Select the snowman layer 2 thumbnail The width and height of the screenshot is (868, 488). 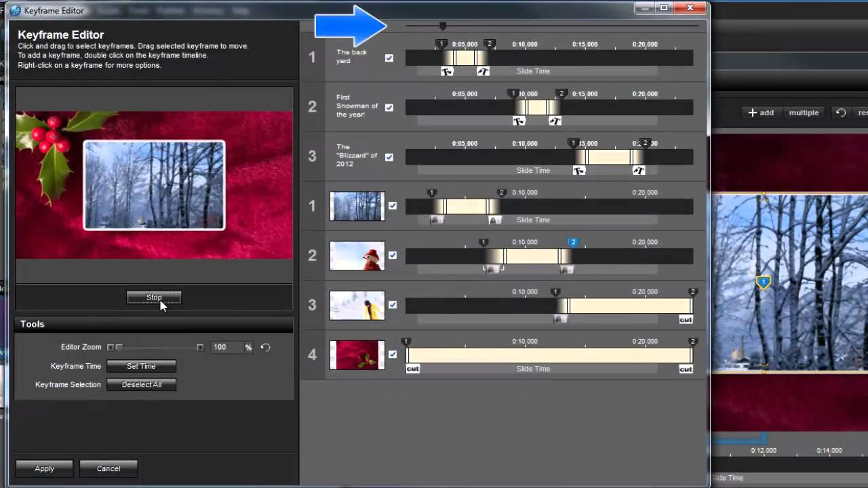(357, 256)
